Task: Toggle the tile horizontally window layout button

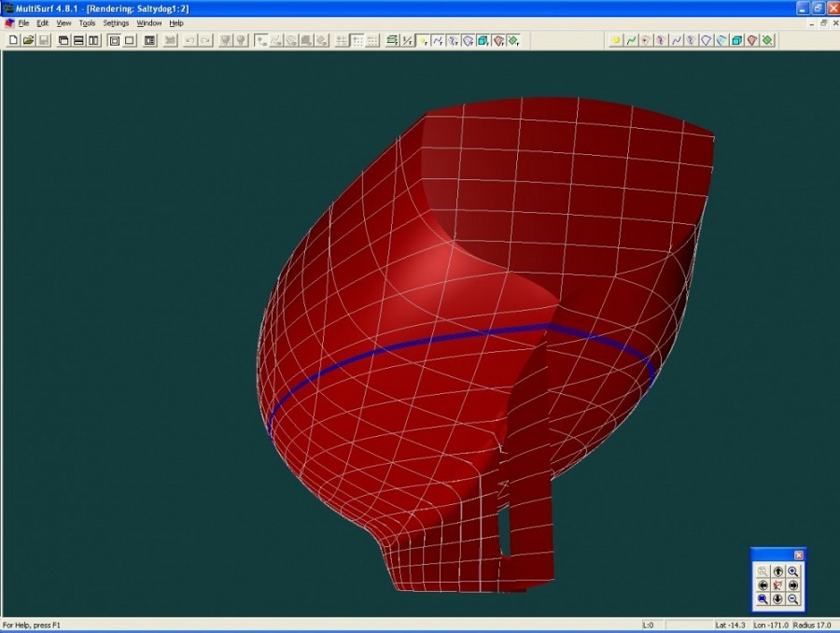Action: pyautogui.click(x=78, y=40)
